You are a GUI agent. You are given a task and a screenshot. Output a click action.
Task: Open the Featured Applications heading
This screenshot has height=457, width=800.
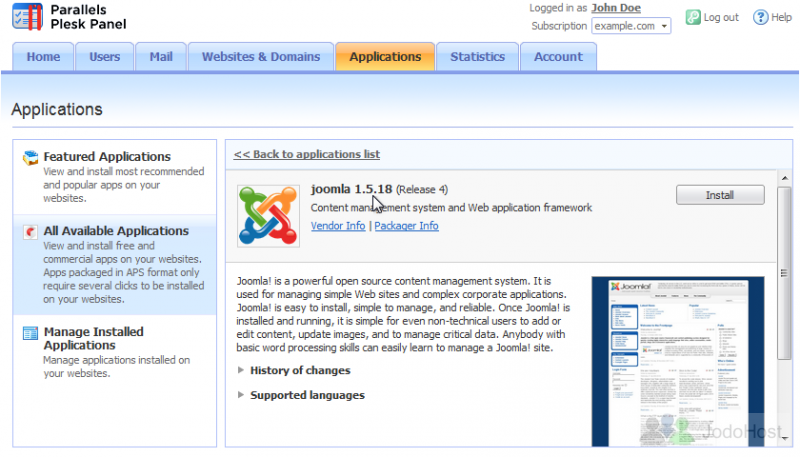pos(107,157)
